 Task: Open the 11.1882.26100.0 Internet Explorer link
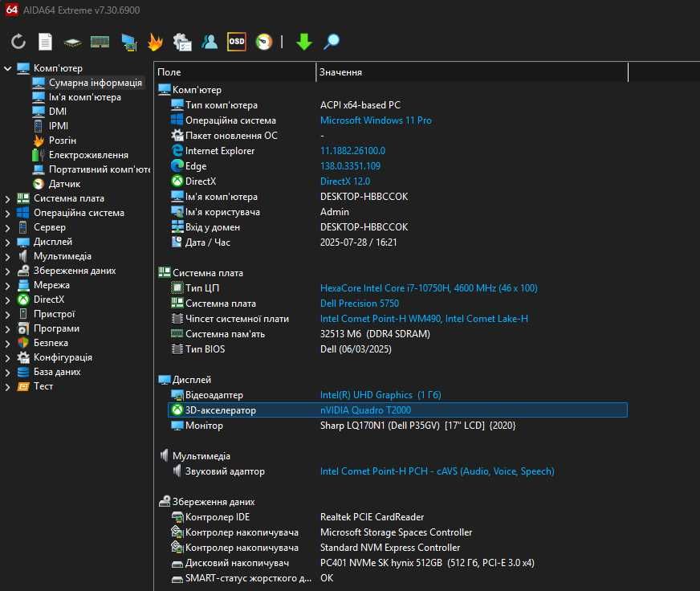coord(352,150)
